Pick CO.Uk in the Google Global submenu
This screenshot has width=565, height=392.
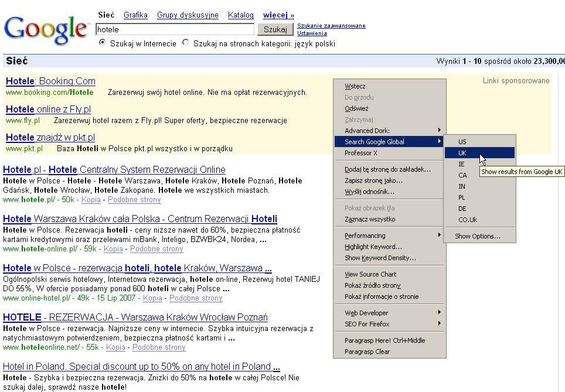479,220
